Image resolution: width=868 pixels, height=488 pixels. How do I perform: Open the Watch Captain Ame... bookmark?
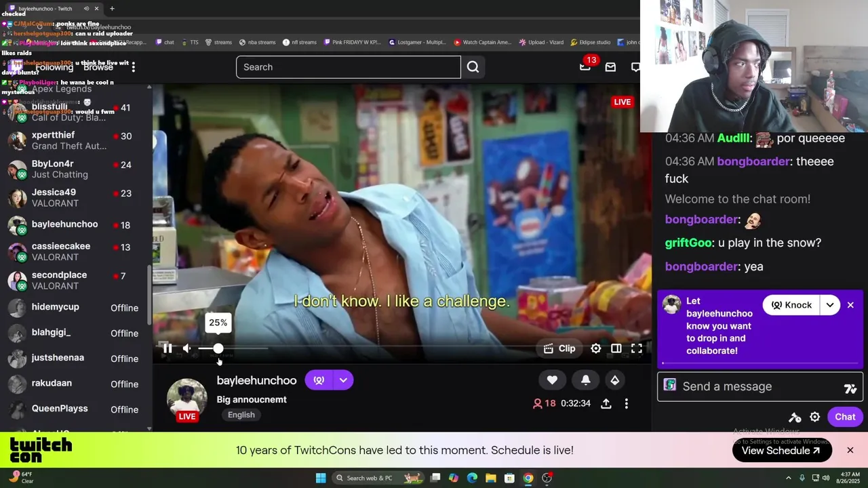click(x=481, y=42)
